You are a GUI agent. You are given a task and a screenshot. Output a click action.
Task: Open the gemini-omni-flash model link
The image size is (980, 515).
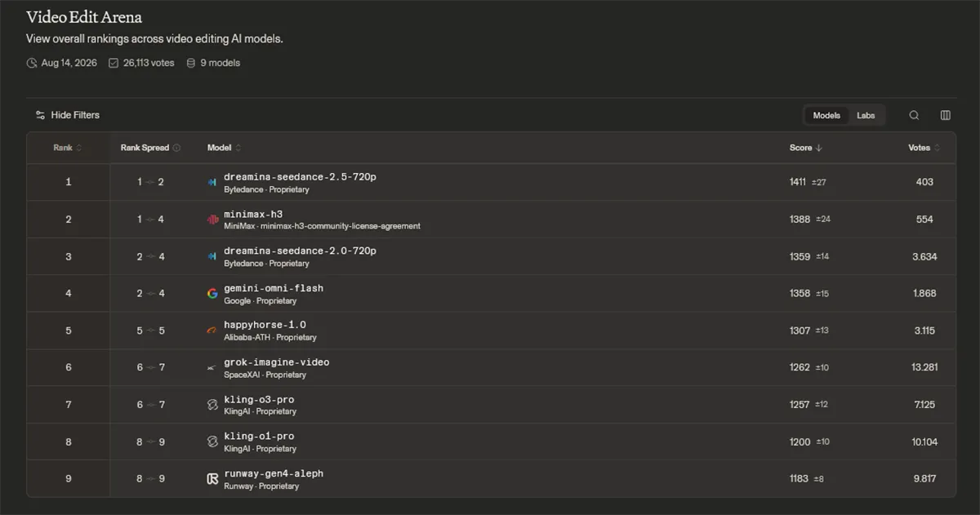274,288
